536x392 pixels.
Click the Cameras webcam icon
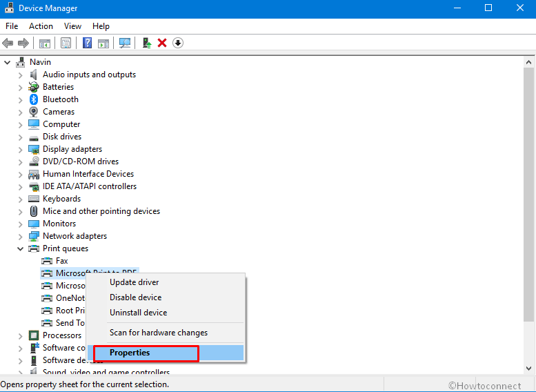coord(34,112)
